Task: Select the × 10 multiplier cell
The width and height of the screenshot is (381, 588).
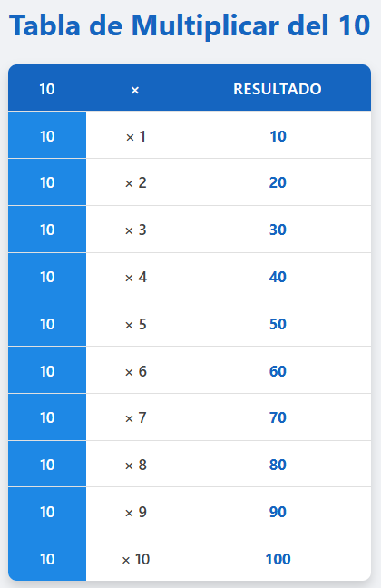Action: (135, 558)
